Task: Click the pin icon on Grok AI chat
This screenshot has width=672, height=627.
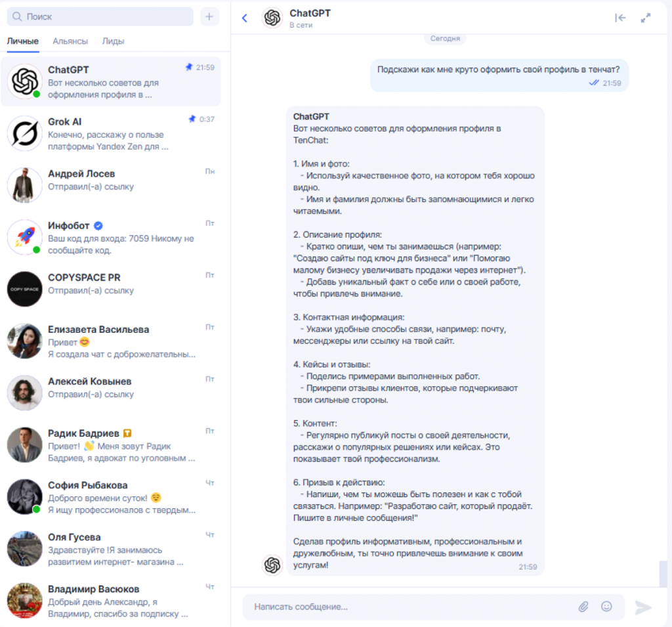Action: pos(192,119)
